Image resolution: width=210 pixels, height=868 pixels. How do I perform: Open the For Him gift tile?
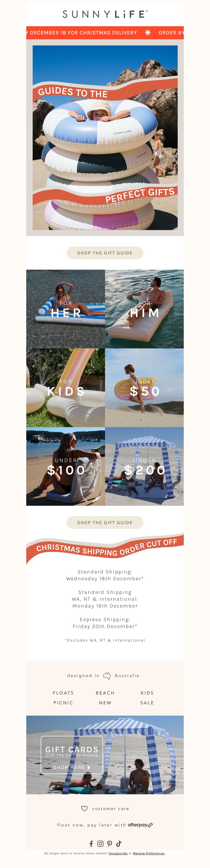(x=144, y=309)
